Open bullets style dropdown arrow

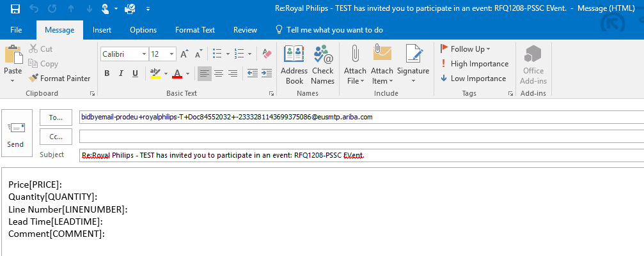point(228,54)
